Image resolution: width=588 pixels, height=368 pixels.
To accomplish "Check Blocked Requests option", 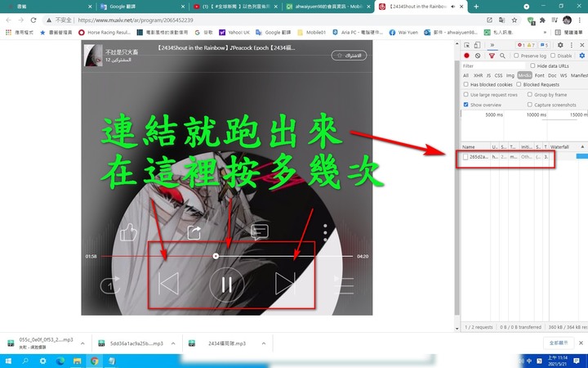I will coord(519,84).
